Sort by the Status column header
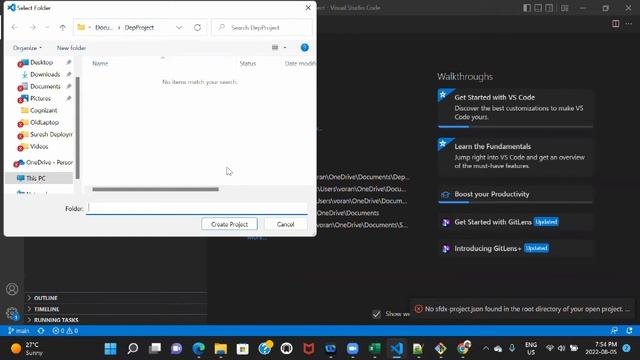 (248, 63)
